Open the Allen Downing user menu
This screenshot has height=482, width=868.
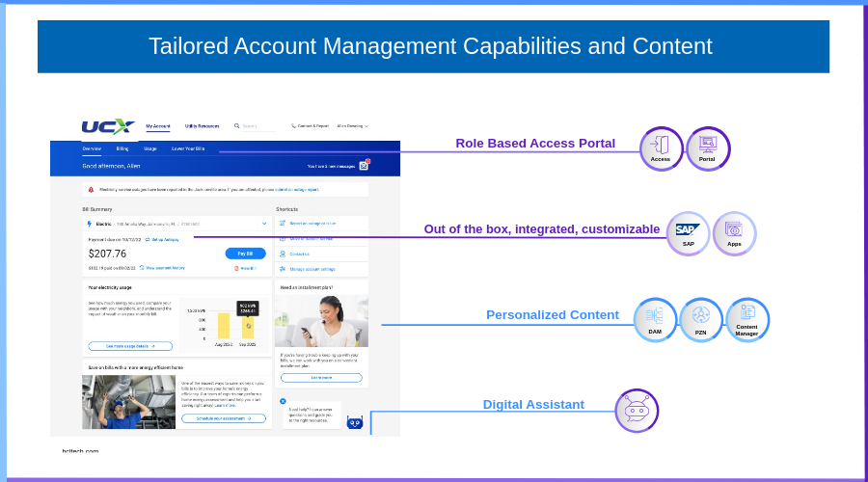click(x=352, y=126)
